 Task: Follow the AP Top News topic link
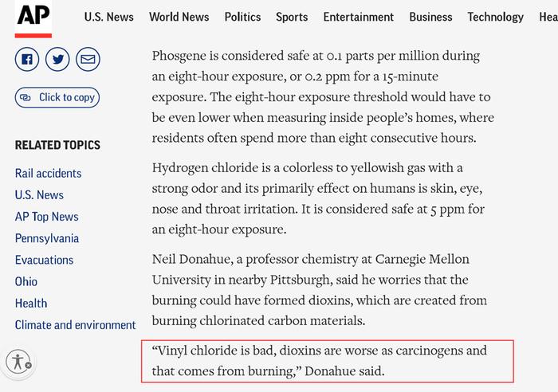click(x=46, y=217)
